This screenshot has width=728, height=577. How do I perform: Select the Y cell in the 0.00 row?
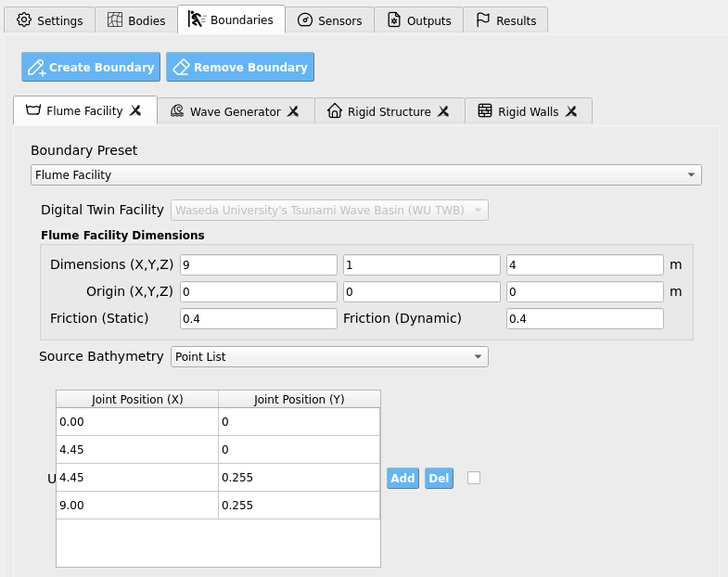pyautogui.click(x=299, y=422)
